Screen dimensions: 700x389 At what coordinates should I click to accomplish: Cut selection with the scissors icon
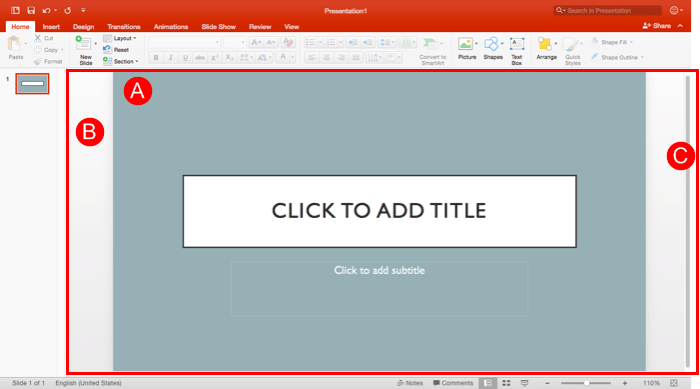tap(38, 38)
